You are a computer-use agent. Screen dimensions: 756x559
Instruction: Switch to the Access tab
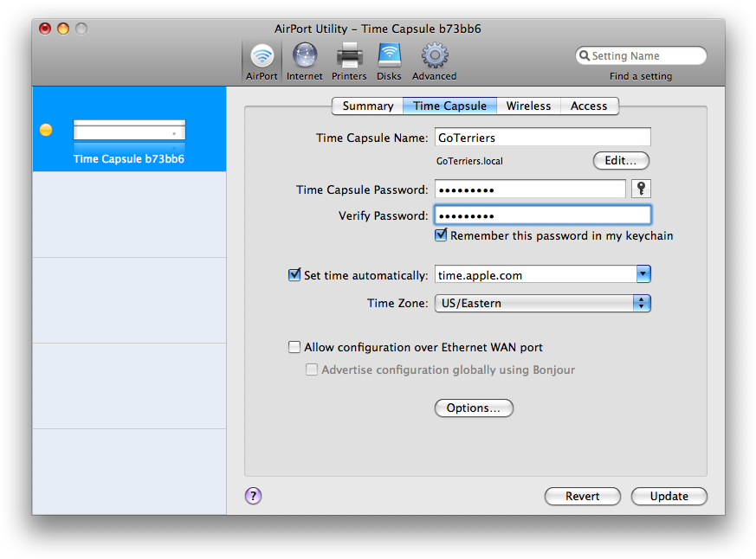pos(589,106)
